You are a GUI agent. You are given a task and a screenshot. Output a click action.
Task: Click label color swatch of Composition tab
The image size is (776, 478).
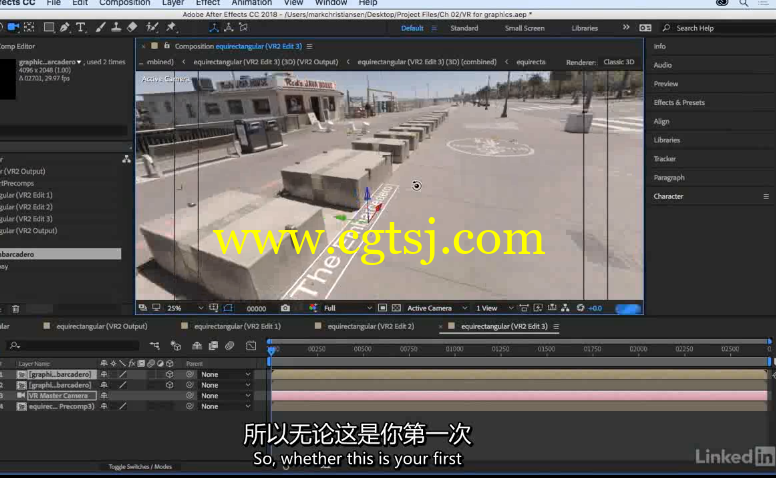154,46
